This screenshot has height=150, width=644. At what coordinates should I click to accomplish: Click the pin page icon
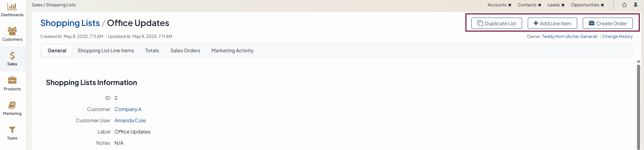tap(636, 5)
